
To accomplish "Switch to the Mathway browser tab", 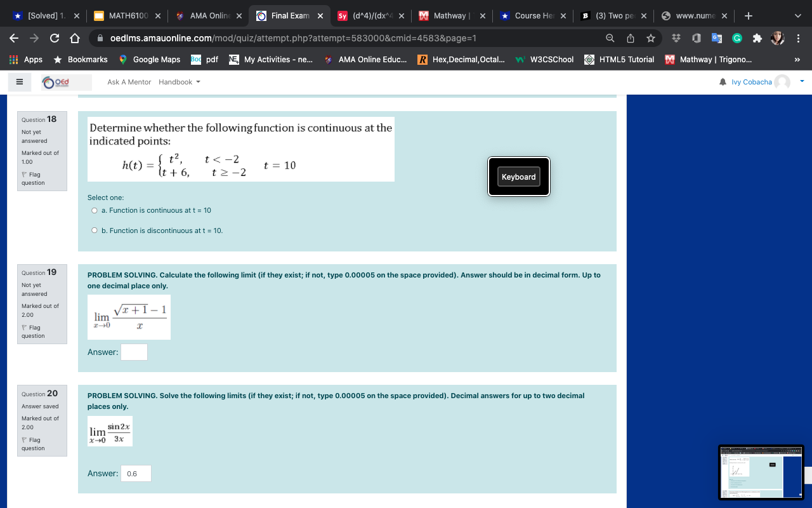I will coord(450,15).
